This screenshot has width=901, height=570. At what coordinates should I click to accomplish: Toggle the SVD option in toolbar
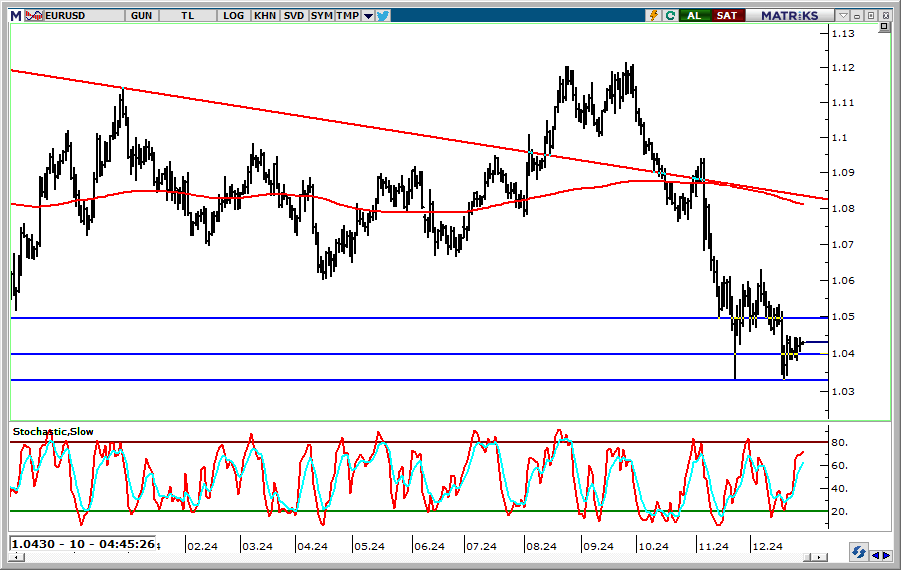[294, 15]
